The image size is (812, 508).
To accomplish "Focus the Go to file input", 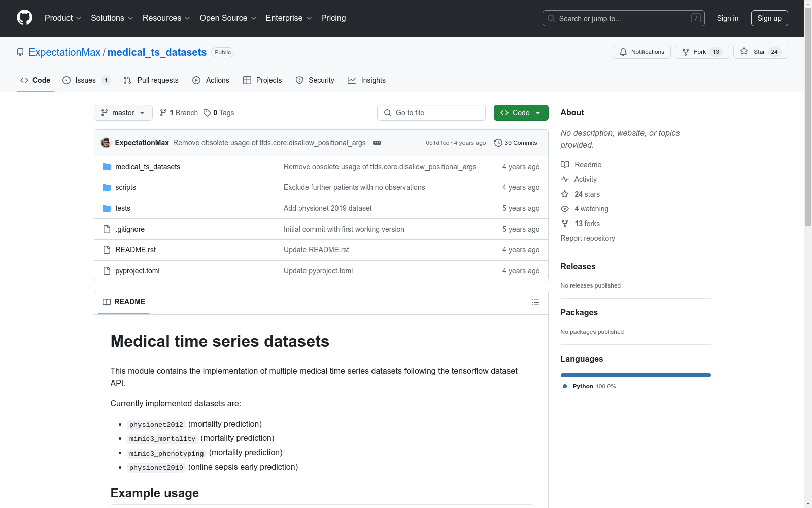I will coord(431,113).
